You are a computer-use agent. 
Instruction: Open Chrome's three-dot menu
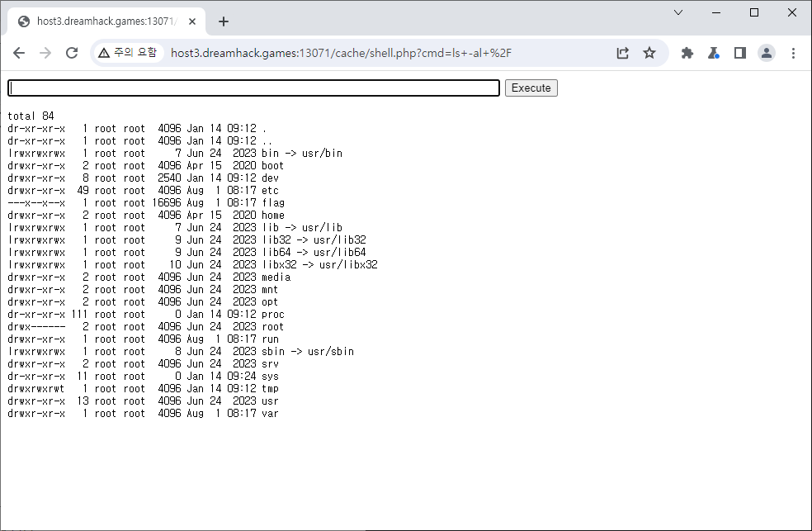(x=793, y=53)
